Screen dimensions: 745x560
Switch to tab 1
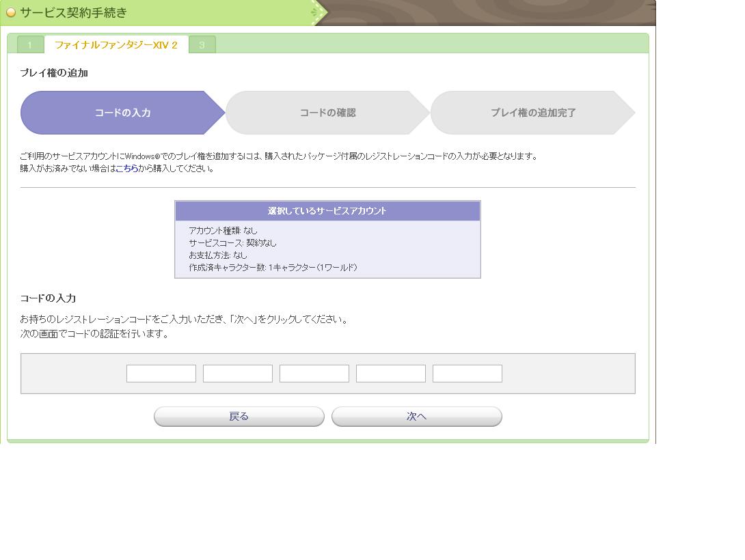(30, 44)
